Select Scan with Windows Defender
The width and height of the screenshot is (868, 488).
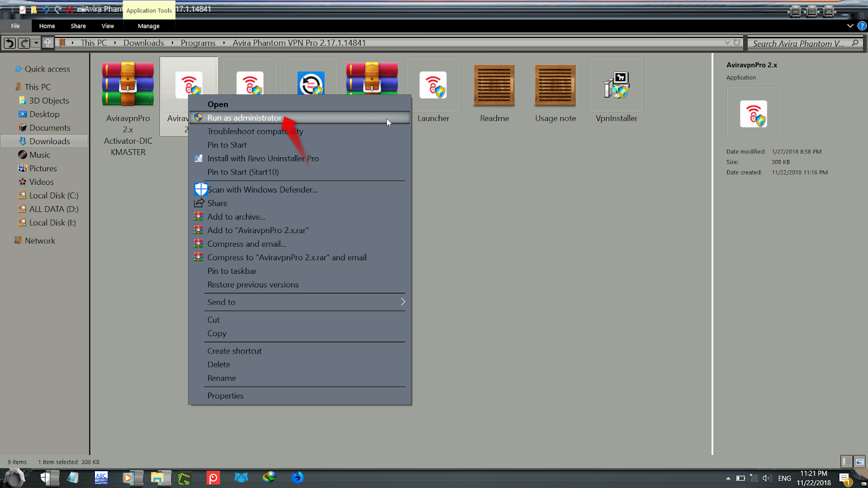tap(299, 189)
